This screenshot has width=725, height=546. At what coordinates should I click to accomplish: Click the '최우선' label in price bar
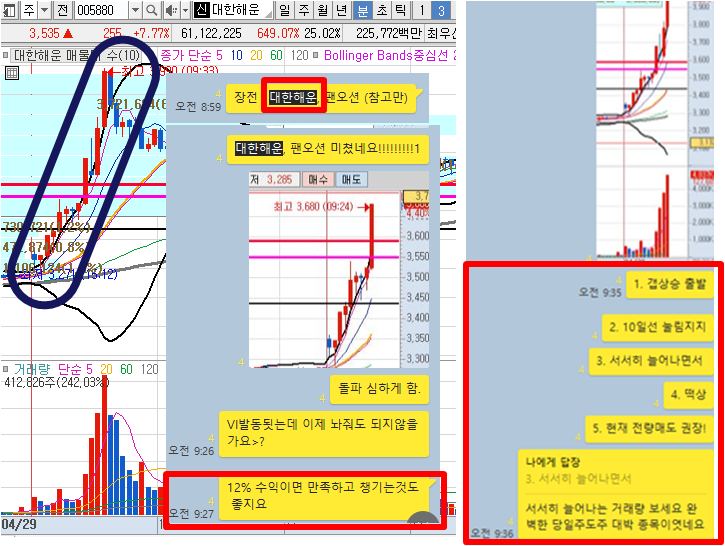click(441, 33)
